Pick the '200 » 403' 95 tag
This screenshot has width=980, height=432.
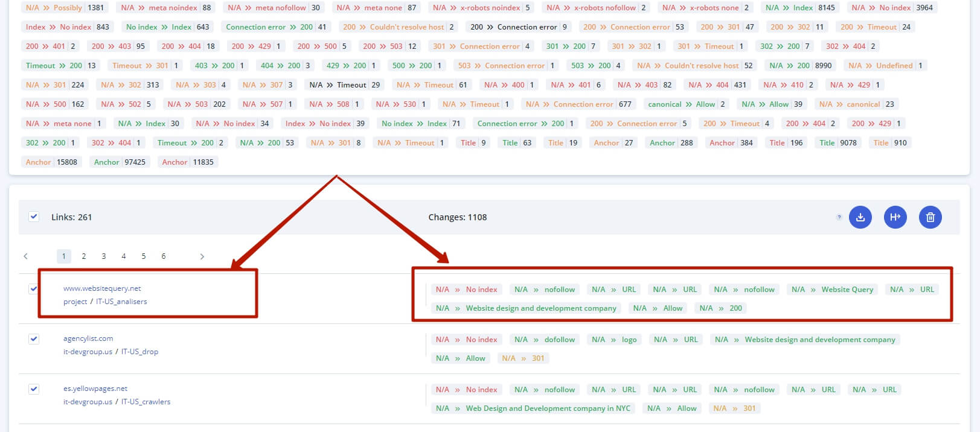(118, 46)
